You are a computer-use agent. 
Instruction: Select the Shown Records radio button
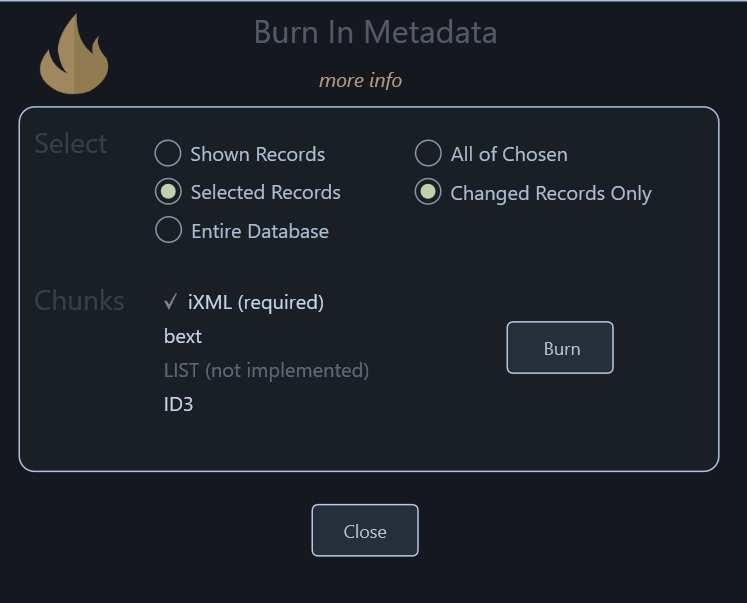[x=168, y=153]
